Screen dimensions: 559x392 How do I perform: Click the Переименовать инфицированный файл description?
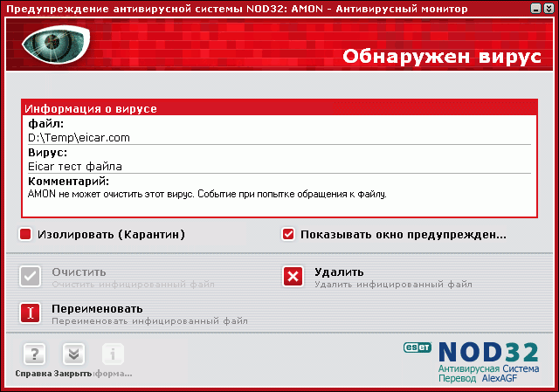pyautogui.click(x=149, y=321)
